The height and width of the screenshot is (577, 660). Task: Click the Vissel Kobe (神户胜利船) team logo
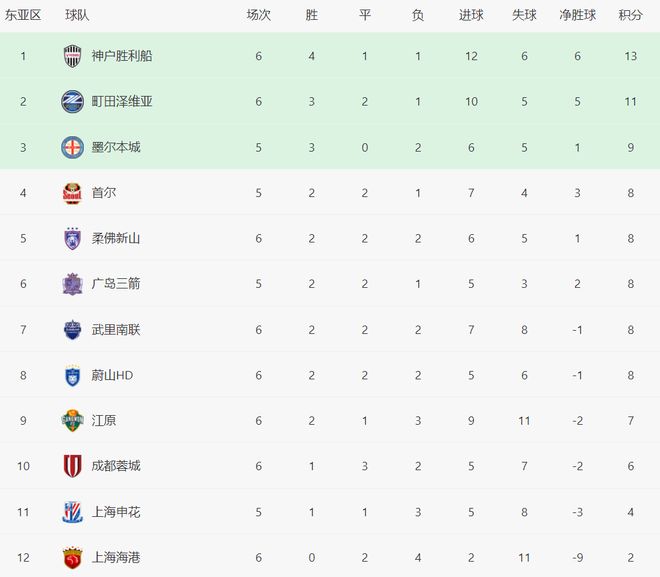tap(72, 56)
